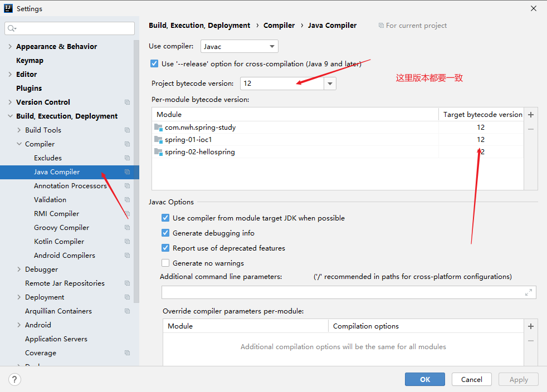Click expand icon in command line parameters field
This screenshot has width=547, height=392.
click(529, 292)
